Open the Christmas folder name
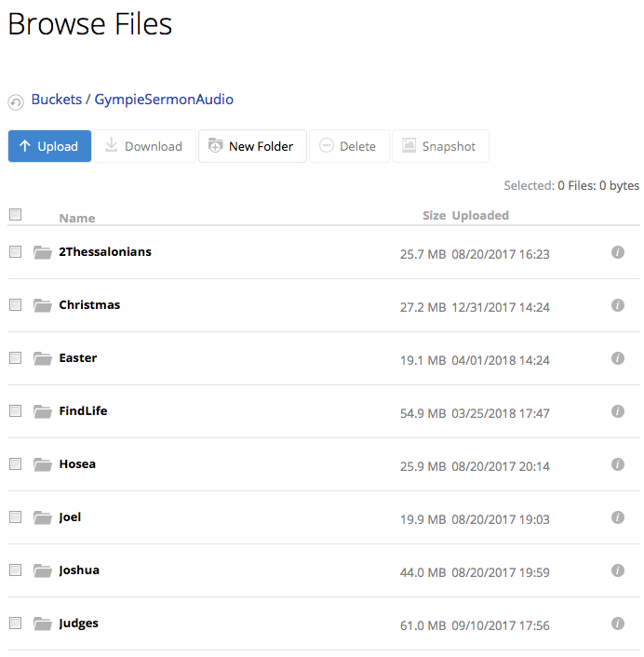Screen dimensions: 644x657 (x=89, y=305)
